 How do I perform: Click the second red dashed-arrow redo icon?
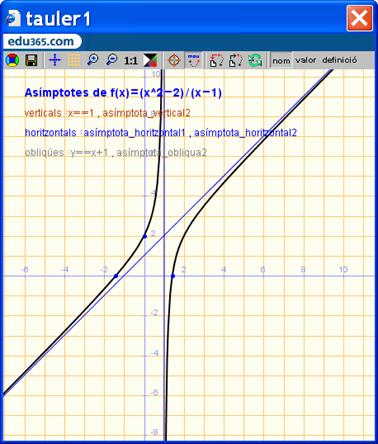(x=236, y=60)
